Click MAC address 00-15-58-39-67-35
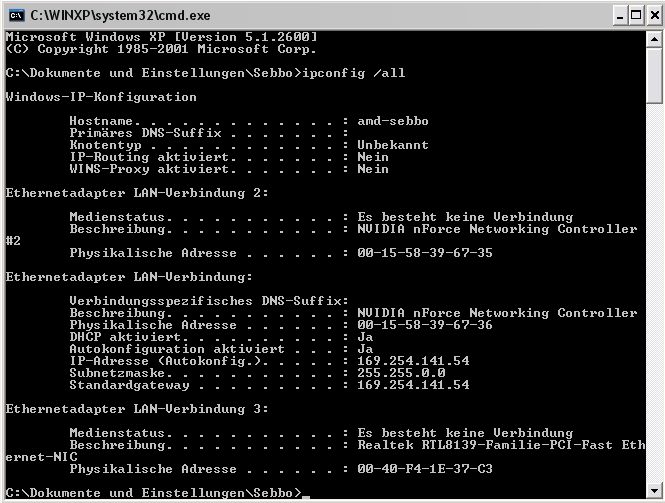 tap(425, 253)
